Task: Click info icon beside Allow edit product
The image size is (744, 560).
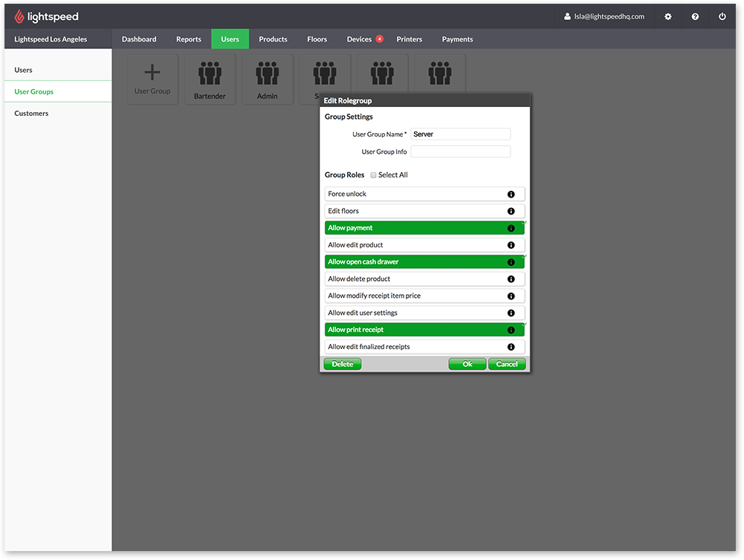Action: tap(511, 245)
